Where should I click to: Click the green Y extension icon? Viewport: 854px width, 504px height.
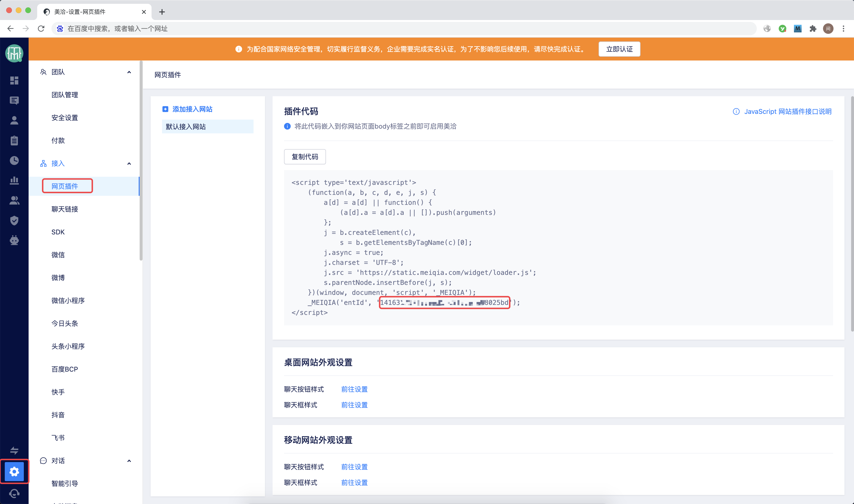pos(782,29)
